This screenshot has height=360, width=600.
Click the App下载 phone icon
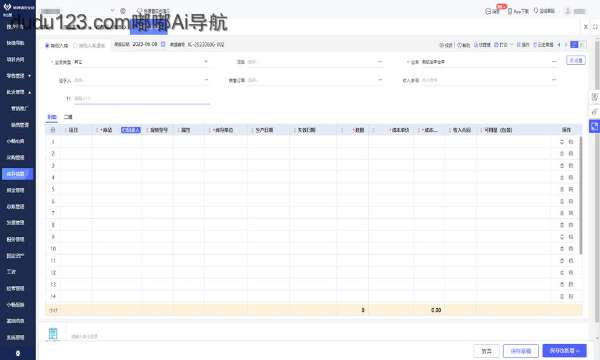(x=510, y=11)
